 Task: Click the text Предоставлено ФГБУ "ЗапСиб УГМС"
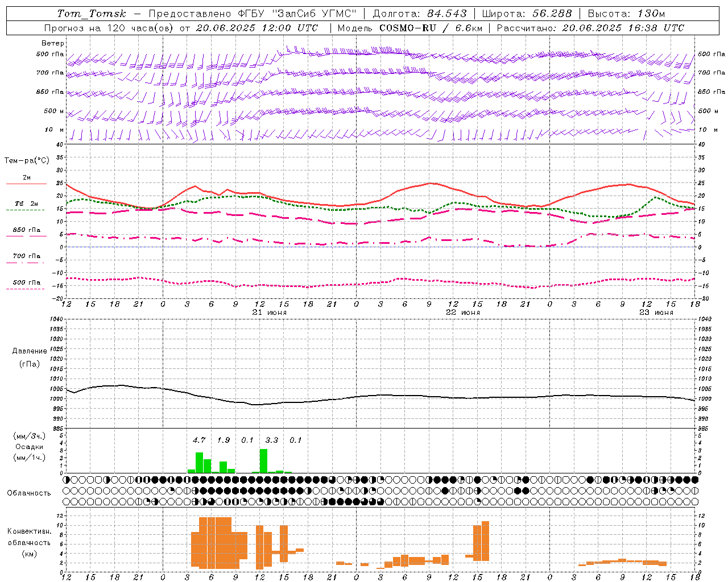(253, 14)
